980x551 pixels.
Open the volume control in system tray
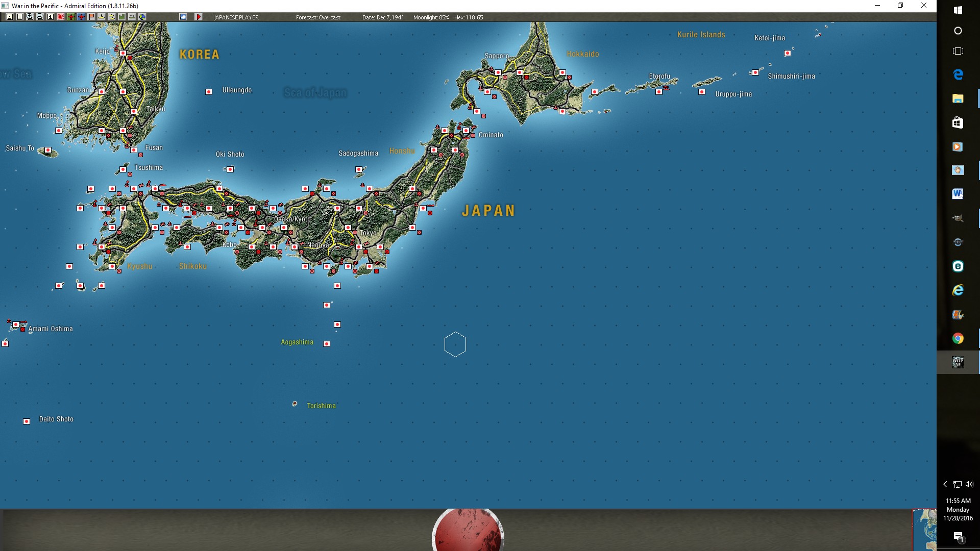pos(969,484)
